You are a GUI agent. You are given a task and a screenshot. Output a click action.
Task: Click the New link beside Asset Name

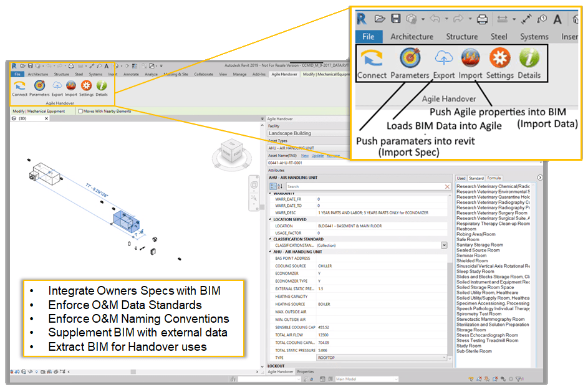pos(305,156)
